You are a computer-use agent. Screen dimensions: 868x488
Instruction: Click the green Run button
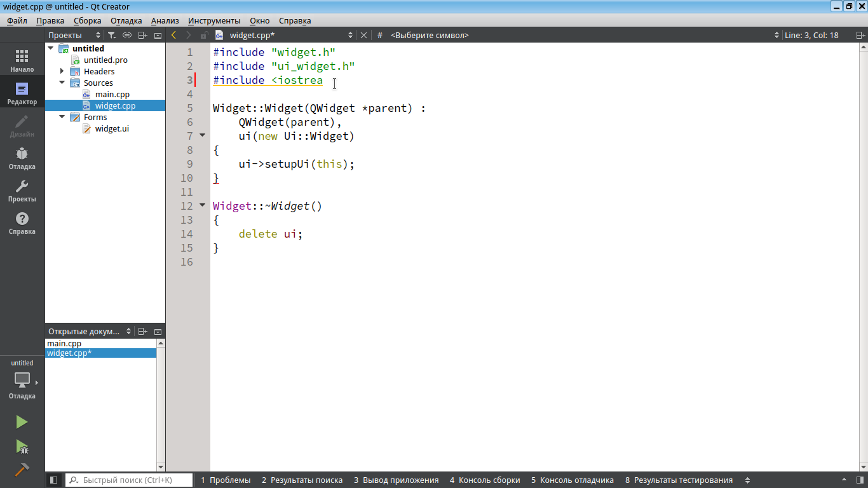pyautogui.click(x=22, y=422)
